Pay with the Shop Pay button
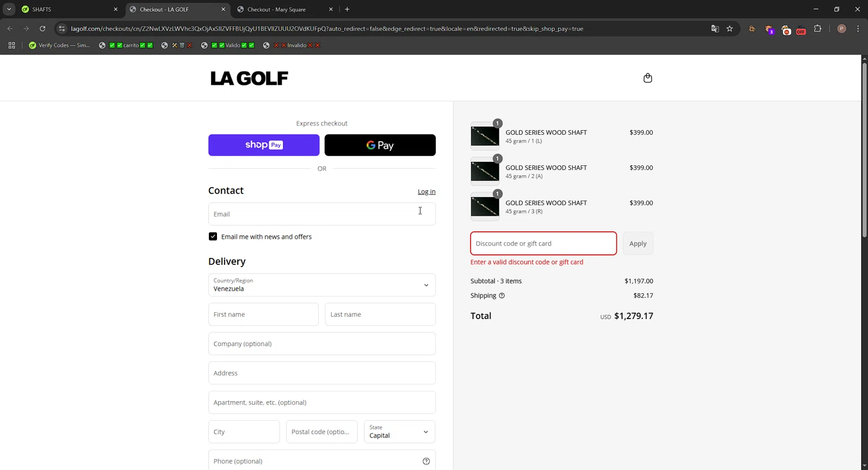The height and width of the screenshot is (470, 868). (264, 145)
